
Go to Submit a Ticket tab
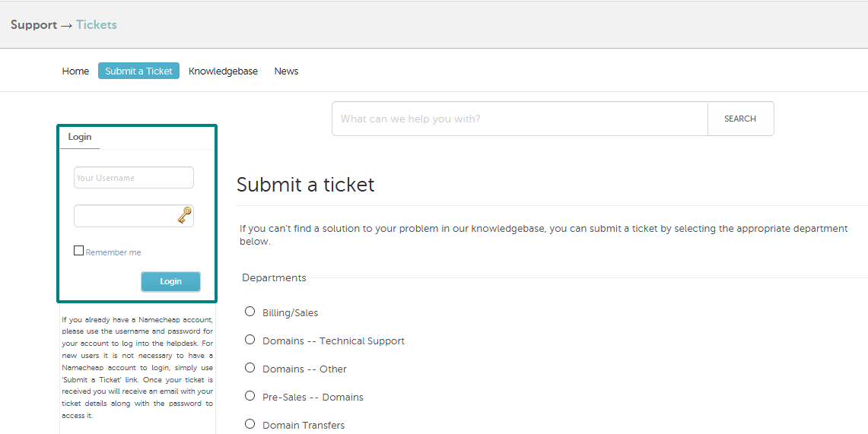138,71
